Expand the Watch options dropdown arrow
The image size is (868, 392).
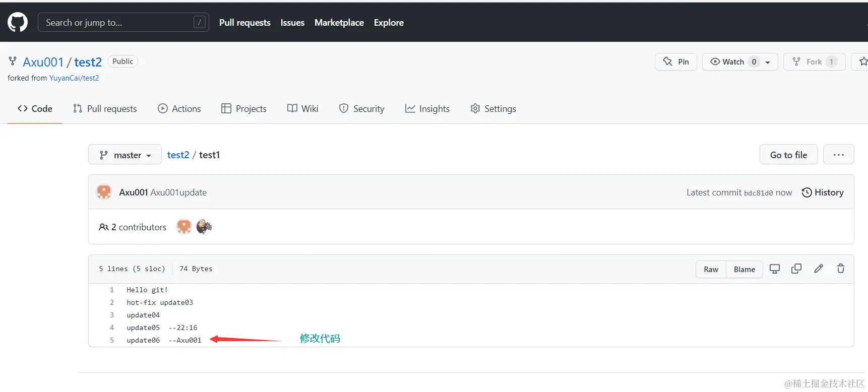pos(768,62)
